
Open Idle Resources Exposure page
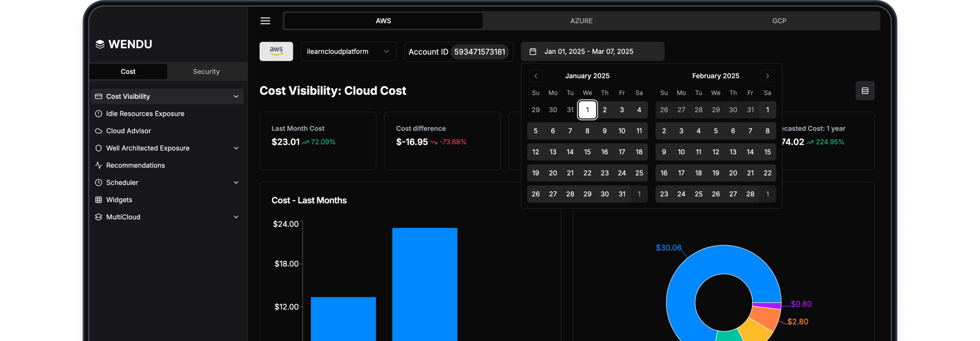click(x=167, y=114)
